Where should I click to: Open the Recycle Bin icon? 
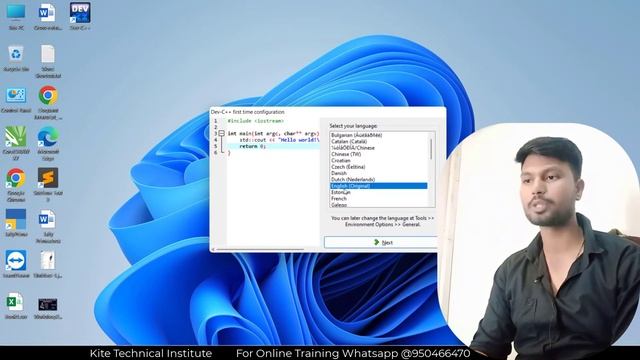(16, 58)
